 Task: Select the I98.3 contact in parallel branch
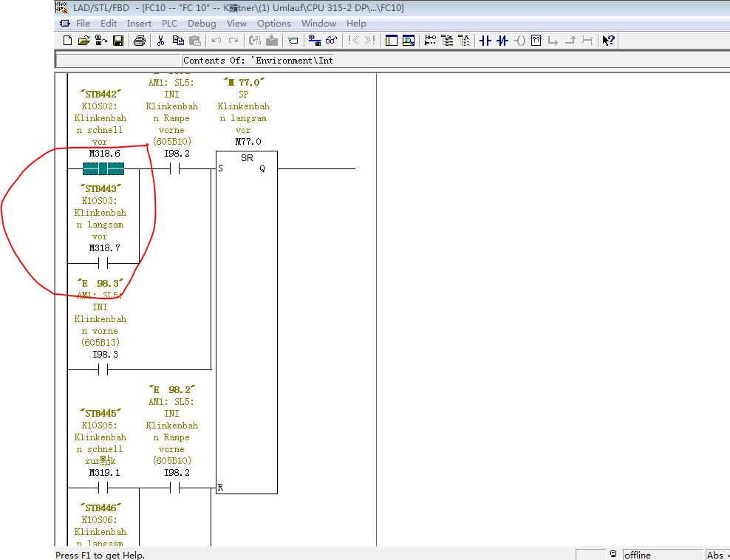(x=103, y=369)
